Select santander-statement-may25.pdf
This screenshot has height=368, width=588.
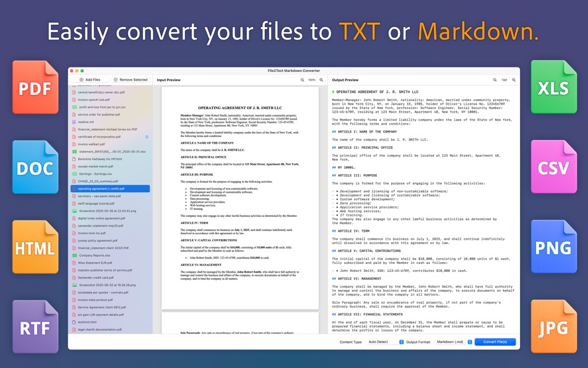pos(100,226)
